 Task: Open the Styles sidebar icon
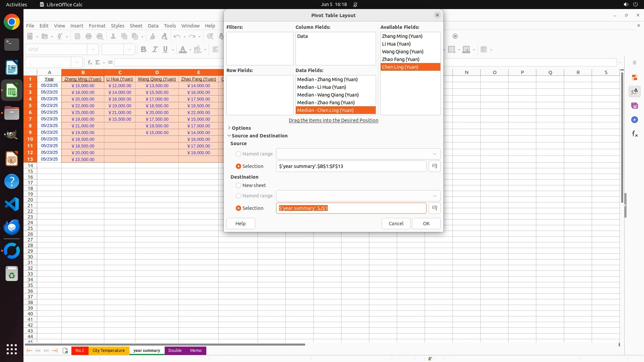pos(635,92)
